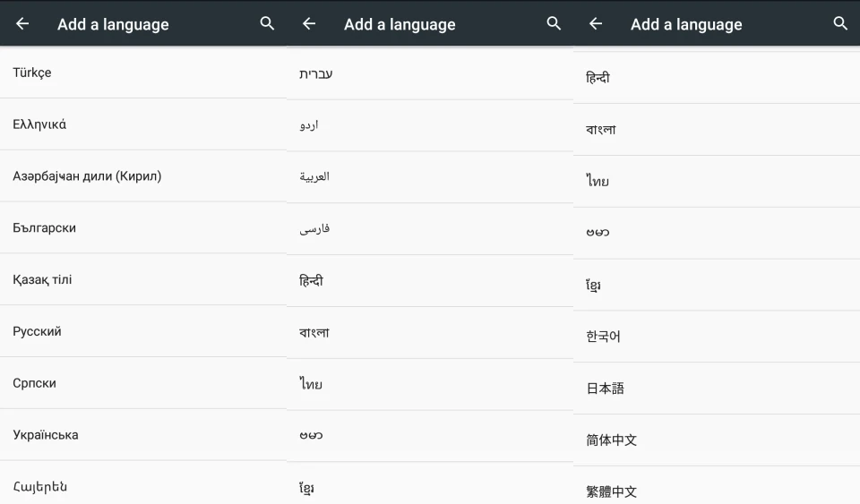Select हिन्दी in the right screen

[x=717, y=78]
